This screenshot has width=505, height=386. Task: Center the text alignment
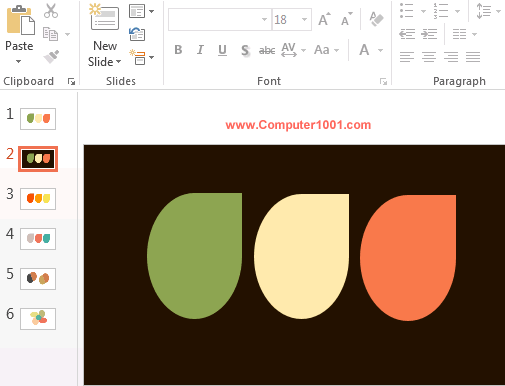[x=429, y=57]
